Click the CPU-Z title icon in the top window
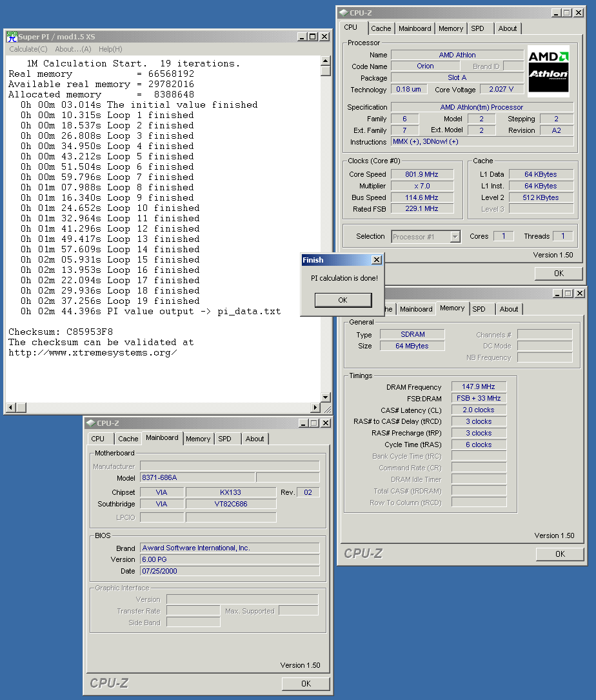The height and width of the screenshot is (700, 596). click(343, 12)
